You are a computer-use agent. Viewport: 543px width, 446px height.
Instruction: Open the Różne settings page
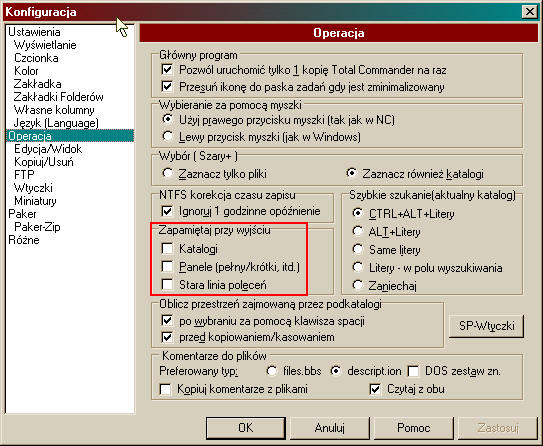[24, 240]
